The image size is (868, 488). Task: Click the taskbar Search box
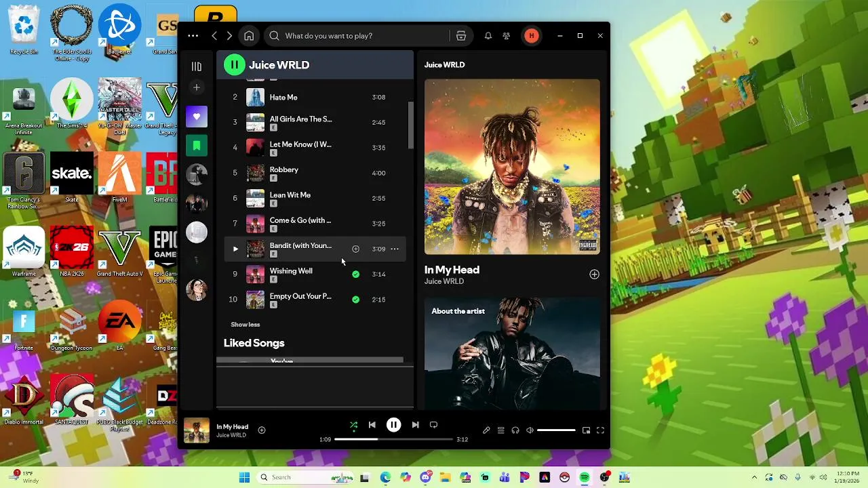[x=305, y=477]
